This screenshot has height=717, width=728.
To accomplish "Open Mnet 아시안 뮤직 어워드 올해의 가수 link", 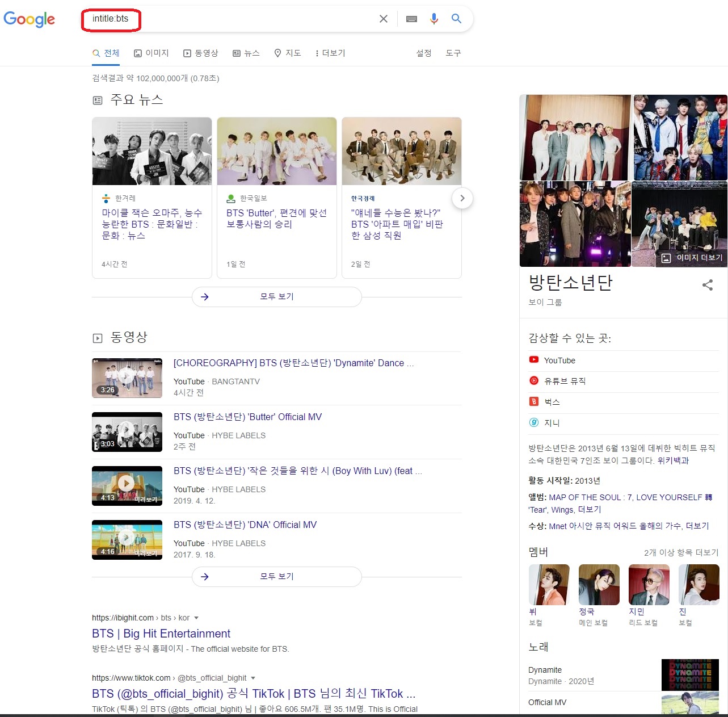I will [x=615, y=526].
